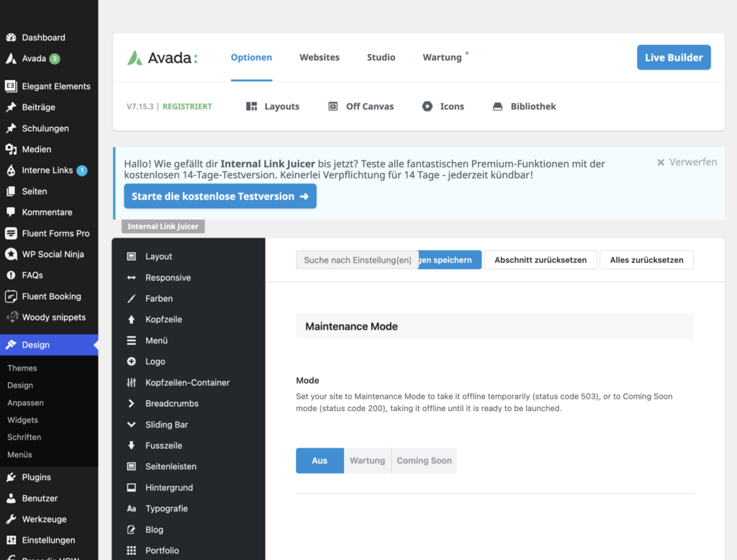This screenshot has width=737, height=560.
Task: Click the Alles zurücksetzen button
Action: [647, 260]
